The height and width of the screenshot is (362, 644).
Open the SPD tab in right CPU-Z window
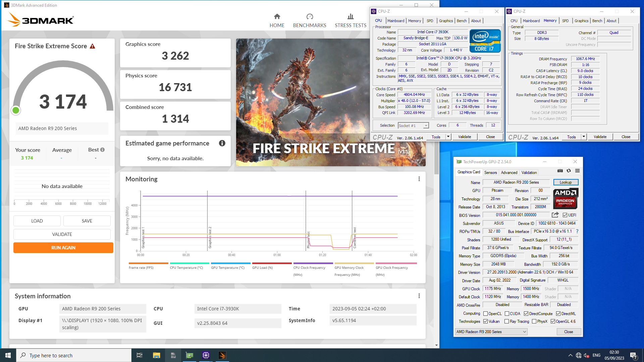tap(565, 21)
